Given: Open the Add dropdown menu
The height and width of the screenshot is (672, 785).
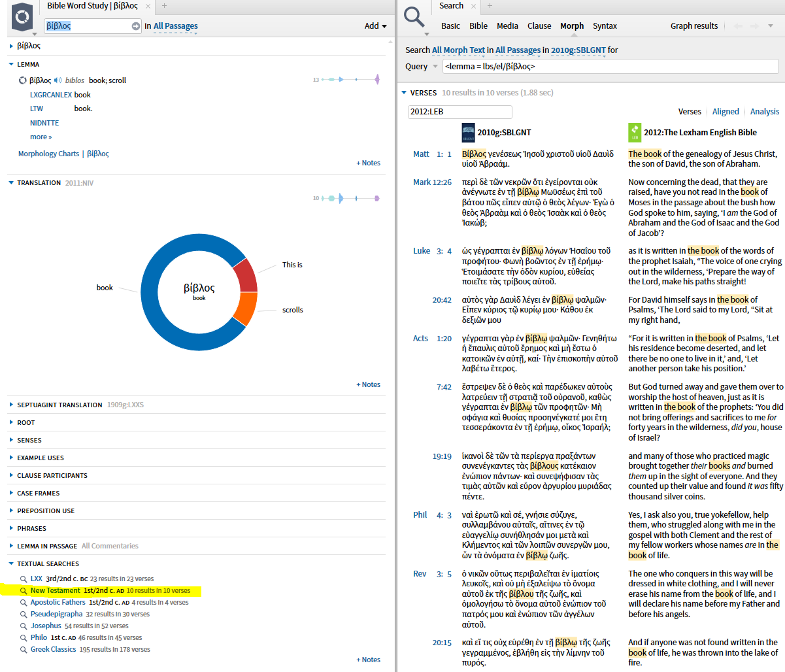Looking at the screenshot, I should coord(376,26).
